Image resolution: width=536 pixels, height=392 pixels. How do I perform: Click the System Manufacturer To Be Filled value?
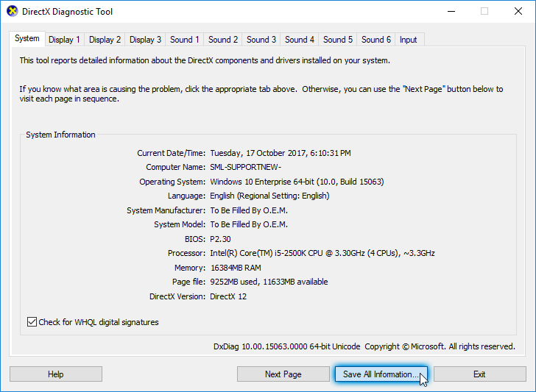(x=249, y=210)
